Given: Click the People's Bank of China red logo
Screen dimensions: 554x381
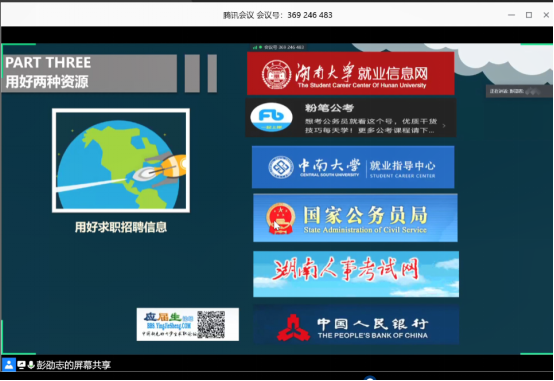Looking at the screenshot, I should [293, 327].
